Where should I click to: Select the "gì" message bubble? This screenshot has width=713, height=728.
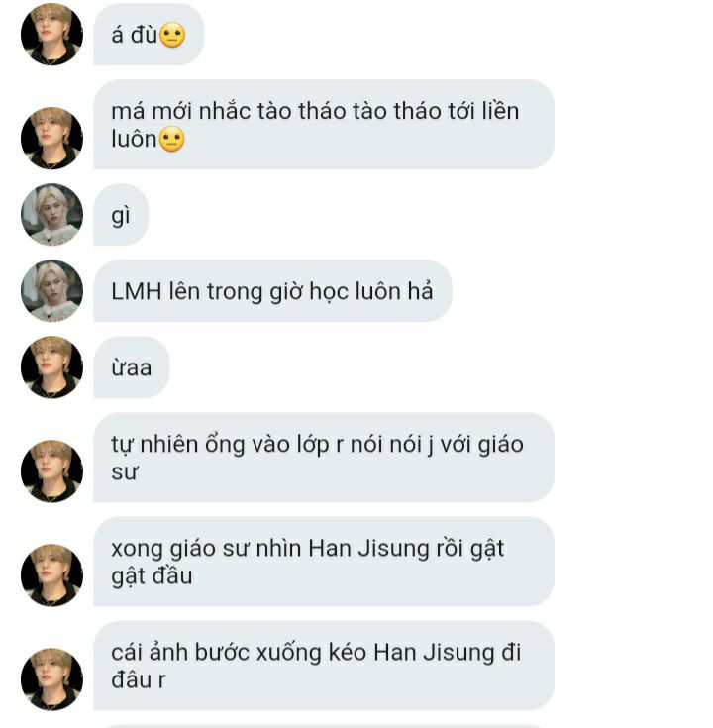pyautogui.click(x=121, y=215)
